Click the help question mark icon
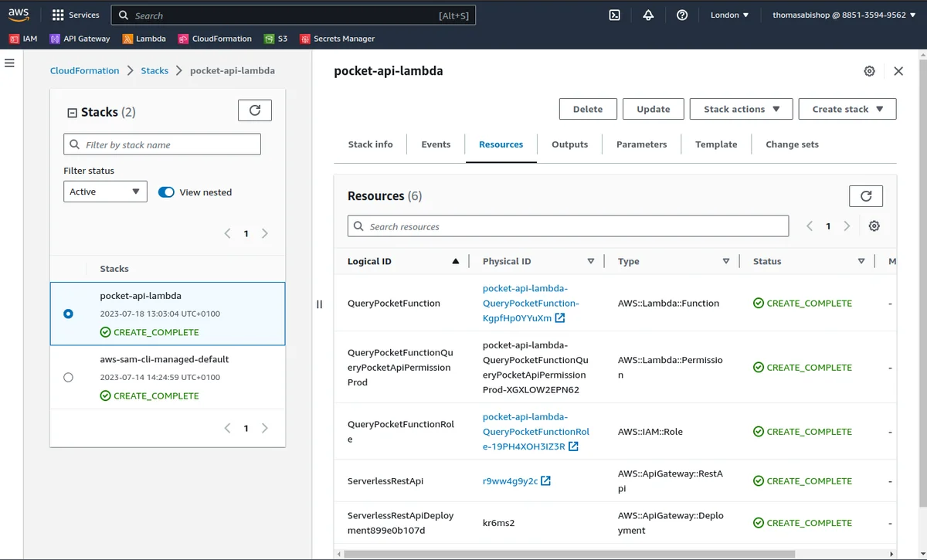This screenshot has height=560, width=927. 682,15
